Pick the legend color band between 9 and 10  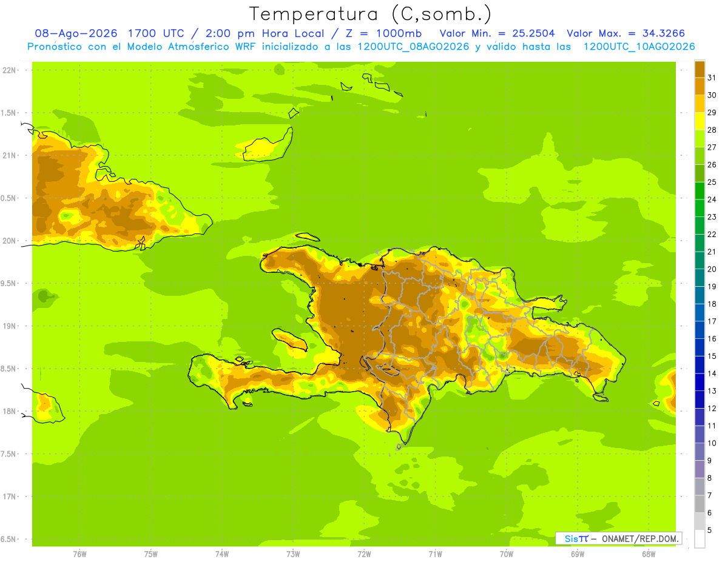(699, 452)
